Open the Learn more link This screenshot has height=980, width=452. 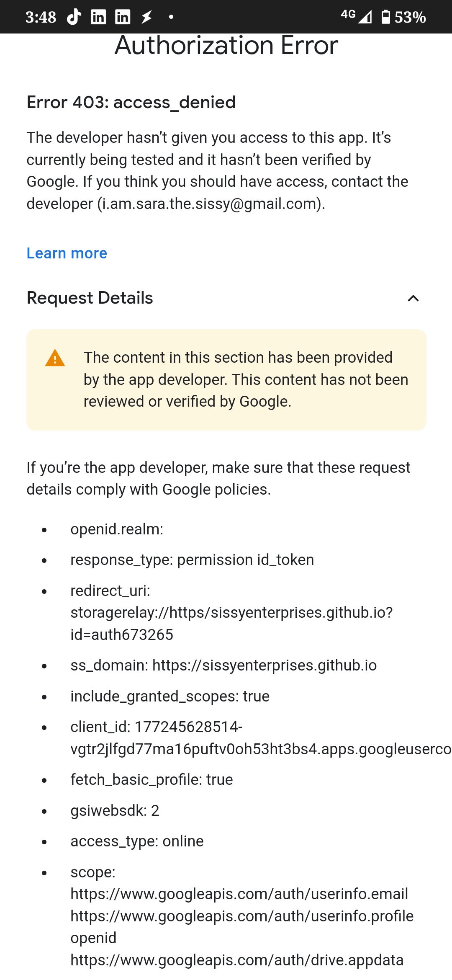click(x=66, y=253)
